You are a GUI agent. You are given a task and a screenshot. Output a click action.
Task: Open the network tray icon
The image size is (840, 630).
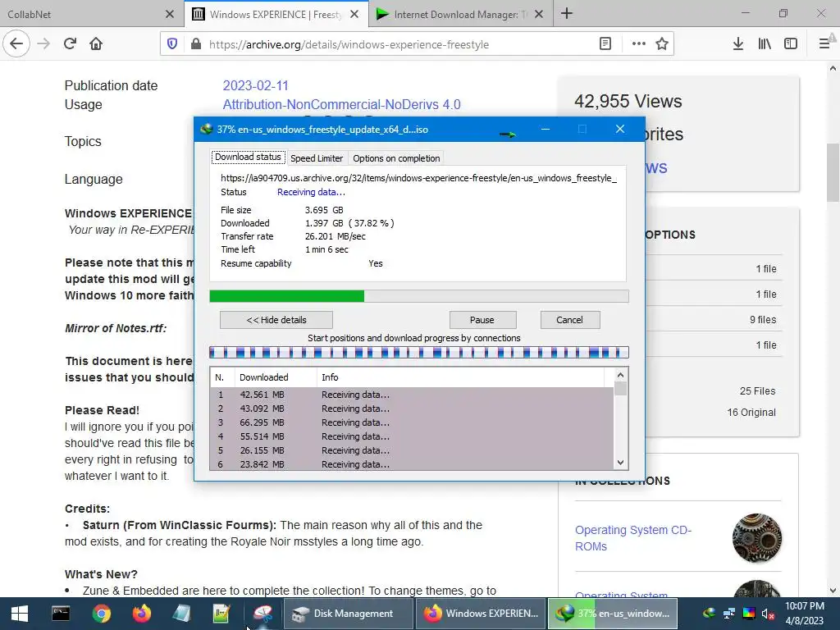729,614
